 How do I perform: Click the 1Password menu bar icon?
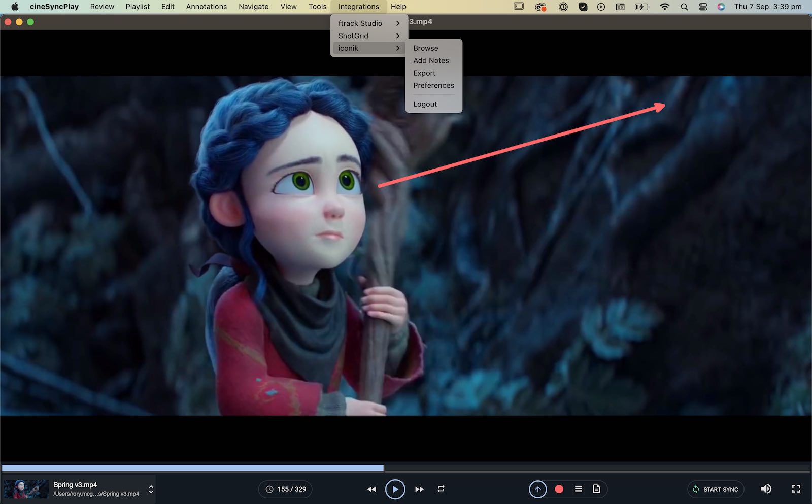click(x=563, y=7)
